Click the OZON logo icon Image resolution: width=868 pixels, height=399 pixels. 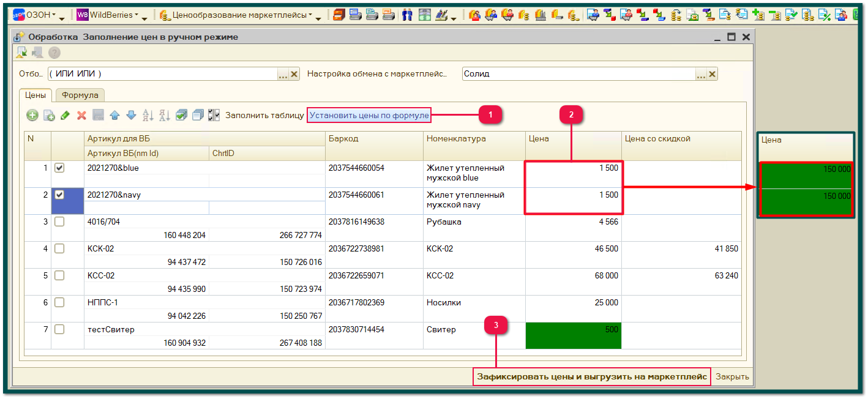(18, 14)
